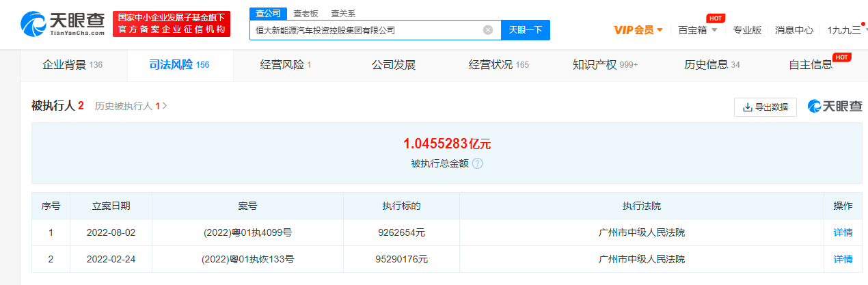This screenshot has width=868, height=285.
Task: Select the 查关系 search tab
Action: pos(343,13)
